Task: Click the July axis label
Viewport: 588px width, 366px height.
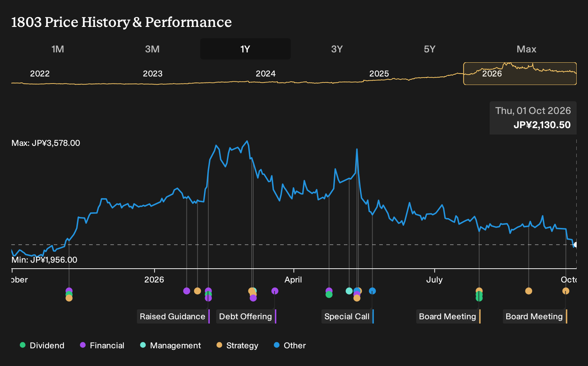Action: (x=434, y=280)
